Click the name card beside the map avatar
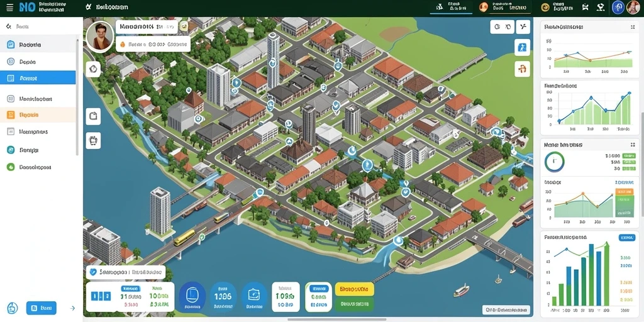 [147, 27]
